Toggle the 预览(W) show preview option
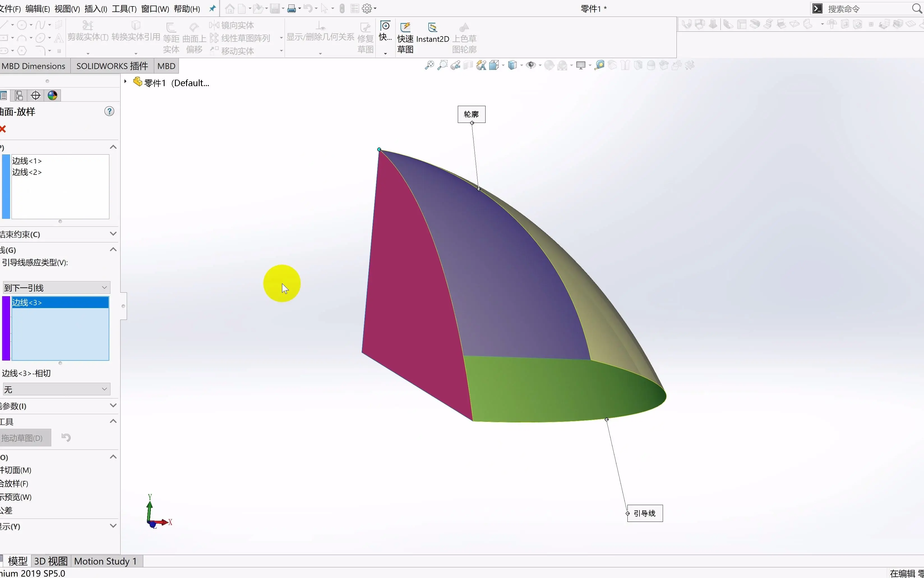924x578 pixels. pyautogui.click(x=16, y=497)
